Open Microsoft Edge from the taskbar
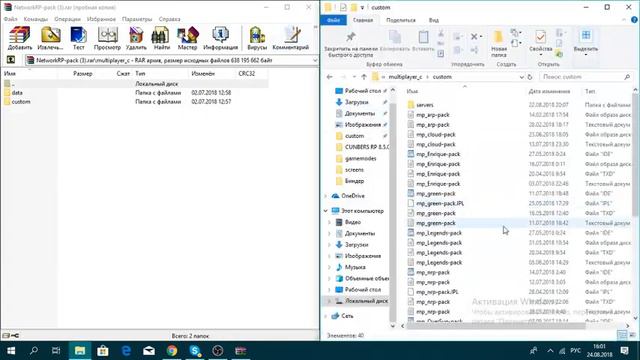The height and width of the screenshot is (360, 640). tap(126, 351)
